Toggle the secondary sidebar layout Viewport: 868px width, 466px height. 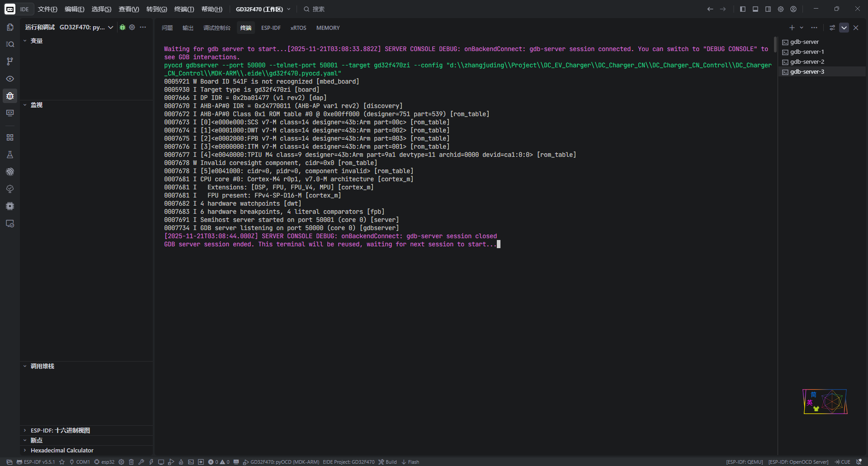click(768, 9)
